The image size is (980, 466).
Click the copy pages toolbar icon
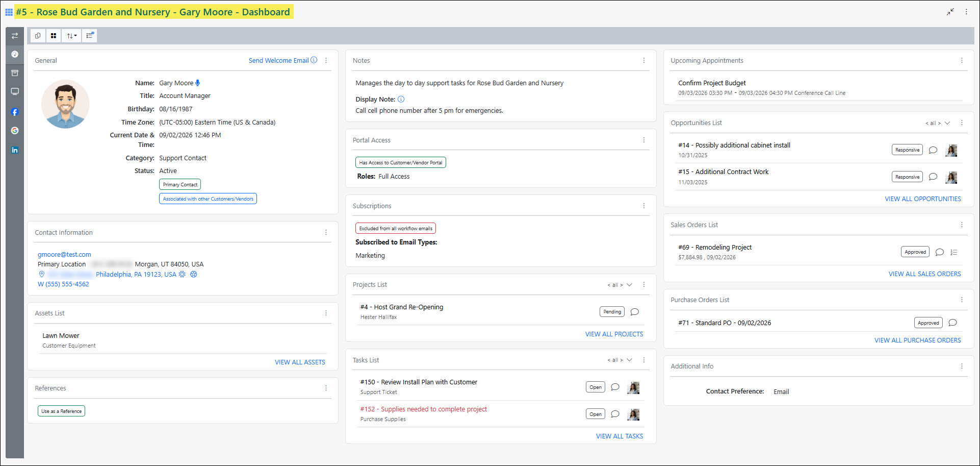tap(38, 36)
